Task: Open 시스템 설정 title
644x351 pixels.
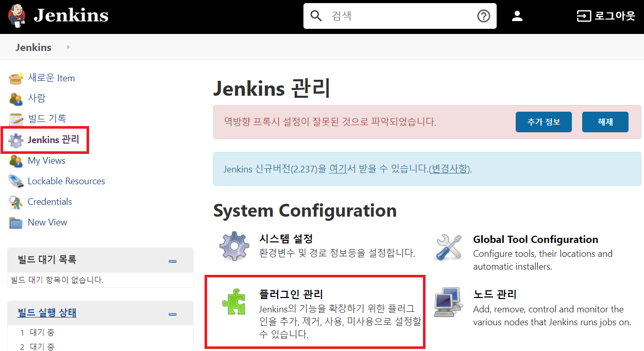Action: pos(286,239)
